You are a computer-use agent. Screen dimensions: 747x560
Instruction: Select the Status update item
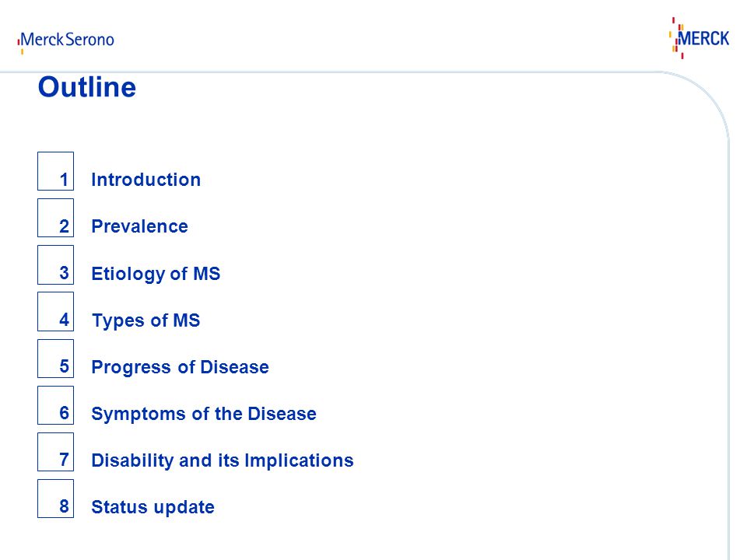pos(153,507)
